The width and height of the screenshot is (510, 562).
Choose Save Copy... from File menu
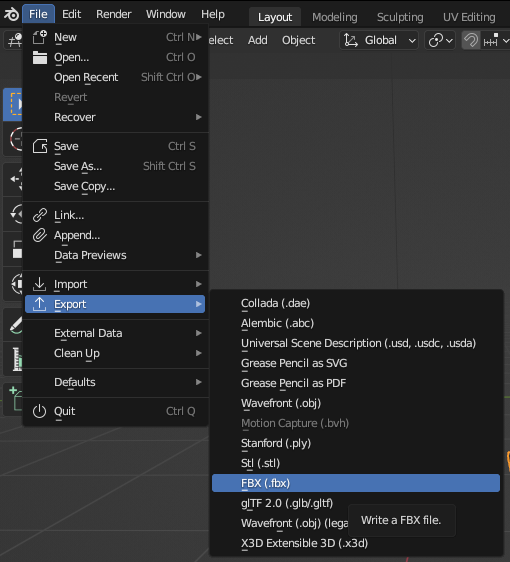coord(115,186)
